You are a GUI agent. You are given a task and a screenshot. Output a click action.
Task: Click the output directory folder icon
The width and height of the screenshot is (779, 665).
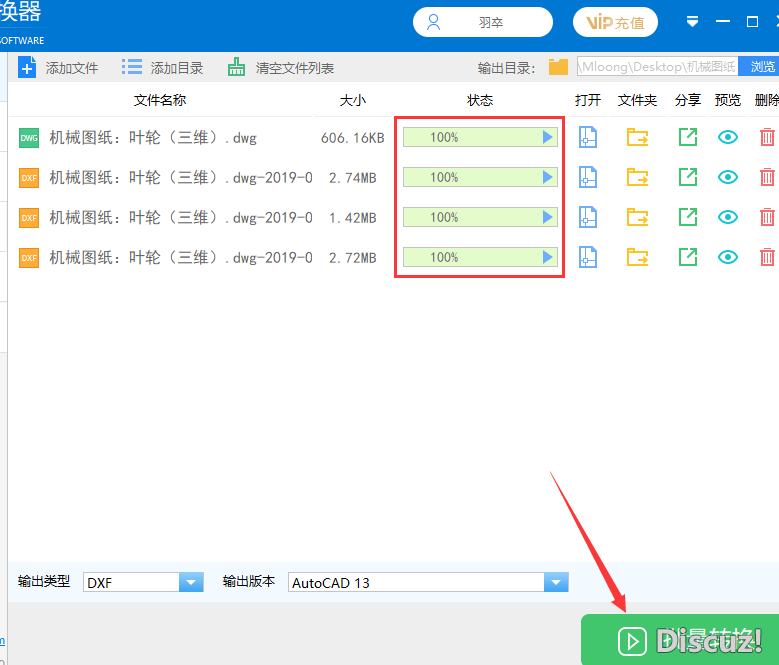click(x=558, y=67)
